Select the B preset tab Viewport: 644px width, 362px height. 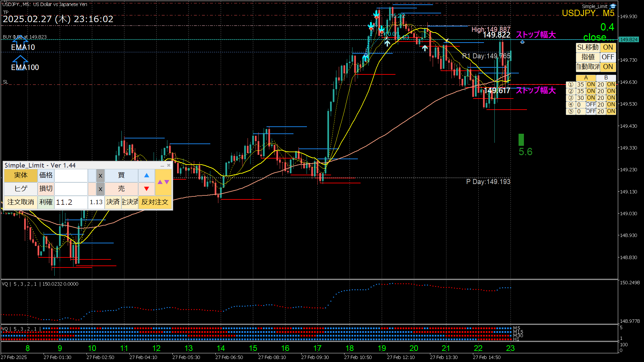[606, 78]
